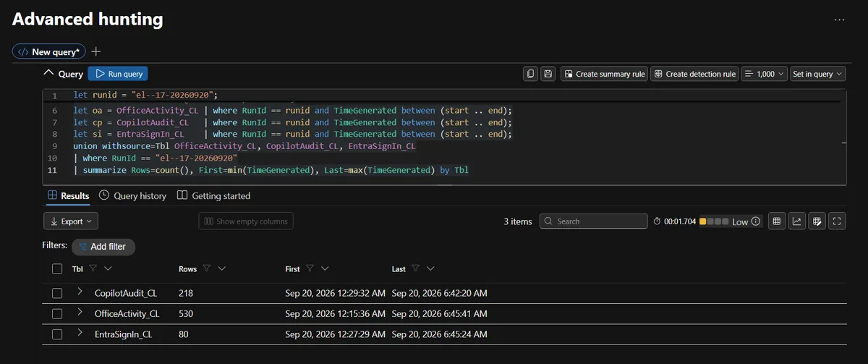Filter the Last column
The image size is (868, 364).
pyautogui.click(x=416, y=268)
